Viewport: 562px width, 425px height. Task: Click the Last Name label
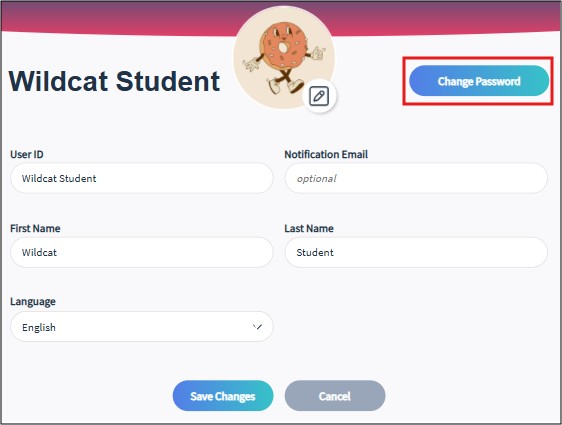click(309, 228)
